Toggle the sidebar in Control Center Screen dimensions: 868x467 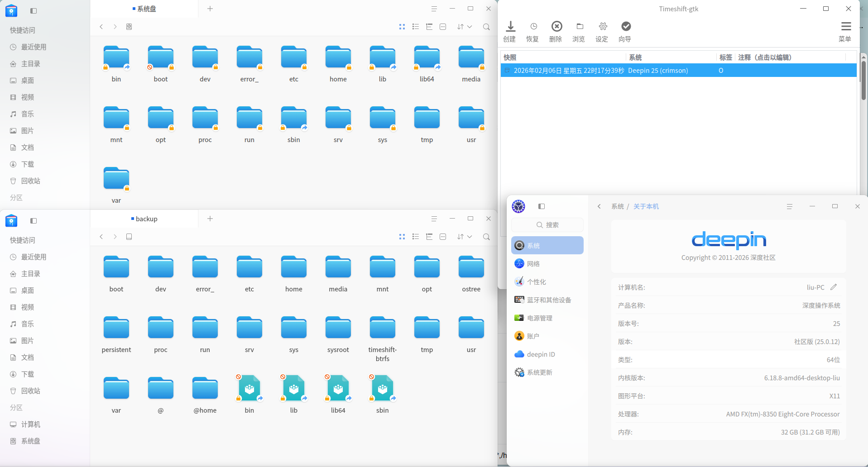click(x=541, y=206)
